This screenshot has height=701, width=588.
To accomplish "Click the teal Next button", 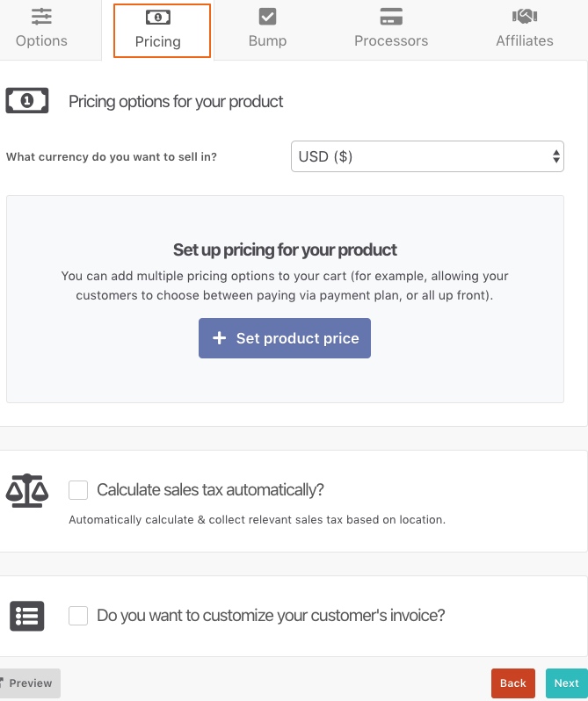I will 566,683.
